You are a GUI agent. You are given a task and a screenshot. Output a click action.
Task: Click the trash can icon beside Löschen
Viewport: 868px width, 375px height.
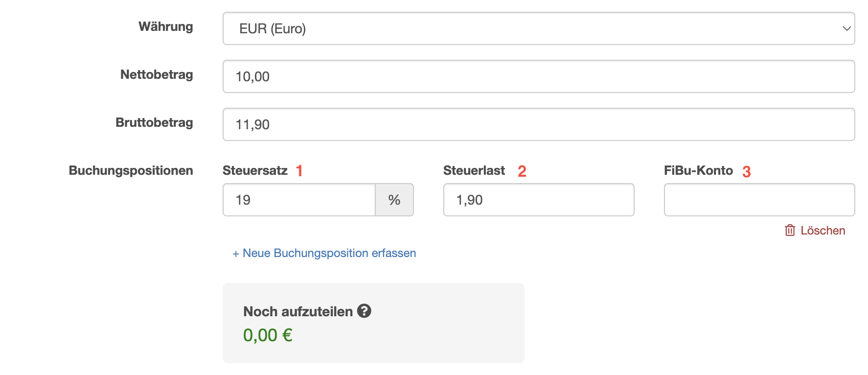(790, 230)
